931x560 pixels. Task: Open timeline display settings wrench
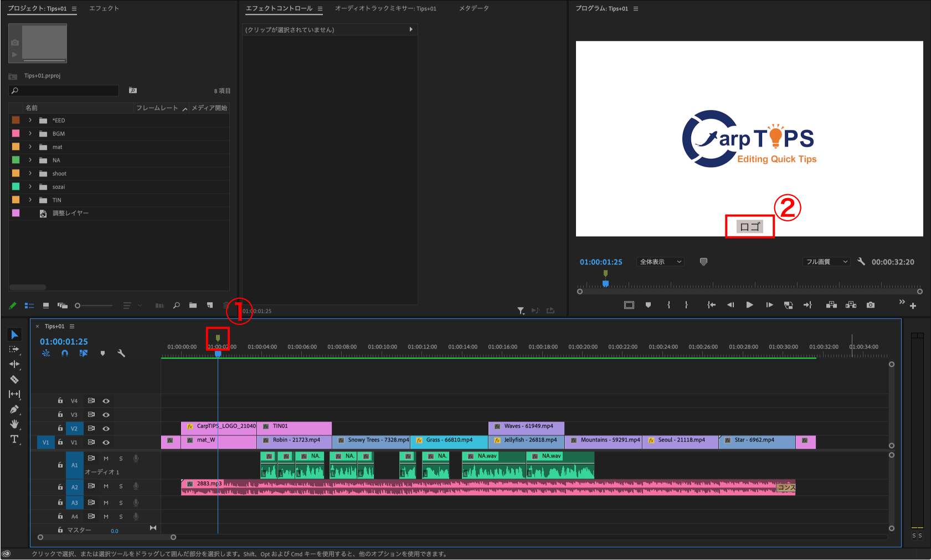tap(121, 353)
